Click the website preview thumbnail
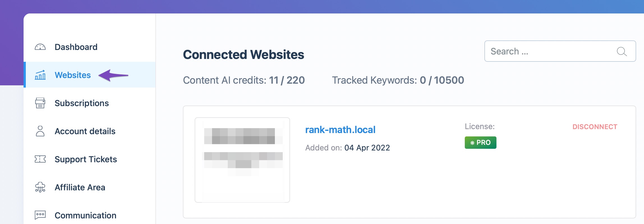 click(242, 159)
